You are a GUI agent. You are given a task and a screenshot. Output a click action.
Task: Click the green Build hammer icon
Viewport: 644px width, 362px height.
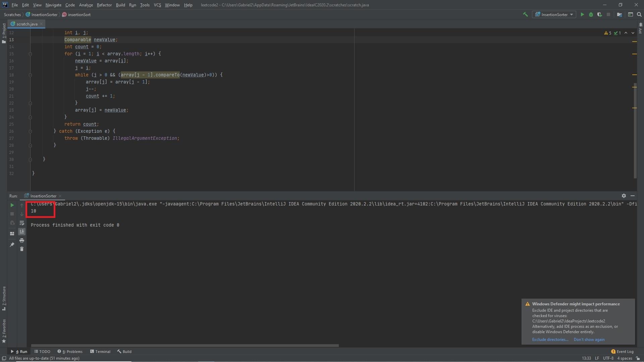pyautogui.click(x=525, y=14)
